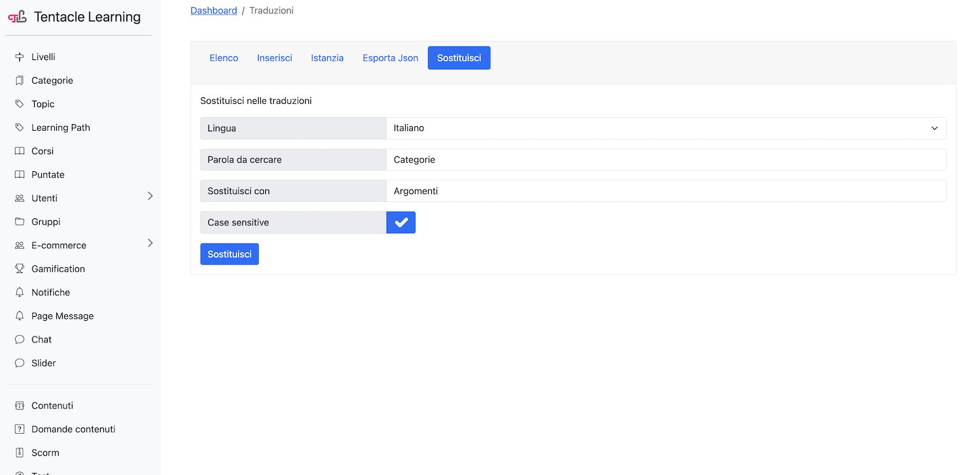Image resolution: width=980 pixels, height=475 pixels.
Task: Click the Notifiche bell icon
Action: click(20, 292)
